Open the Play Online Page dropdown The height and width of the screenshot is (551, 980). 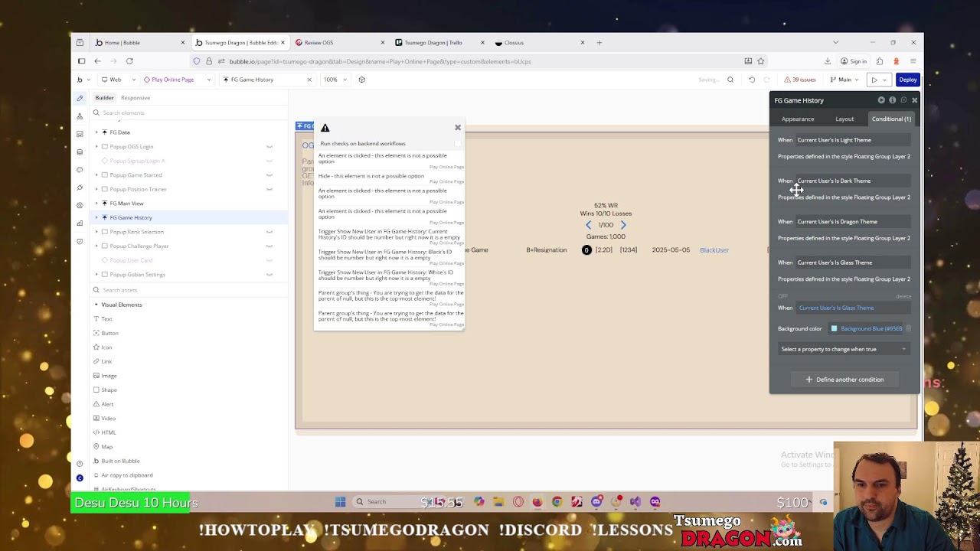click(176, 80)
